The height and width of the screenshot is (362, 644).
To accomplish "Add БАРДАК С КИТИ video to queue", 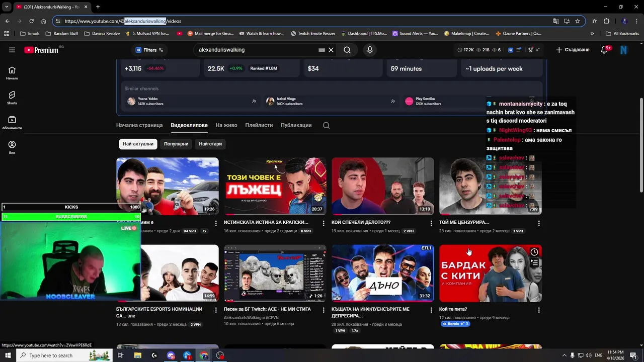I will tap(534, 262).
